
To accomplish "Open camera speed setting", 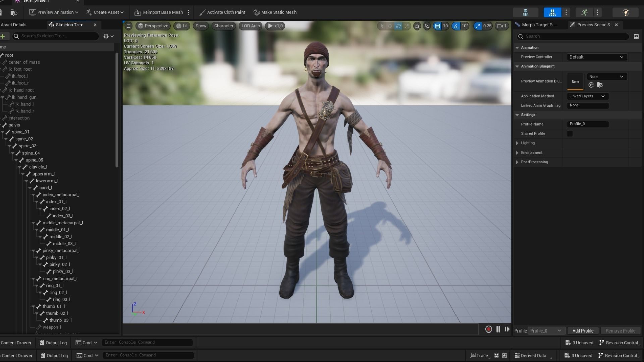I will [x=502, y=26].
